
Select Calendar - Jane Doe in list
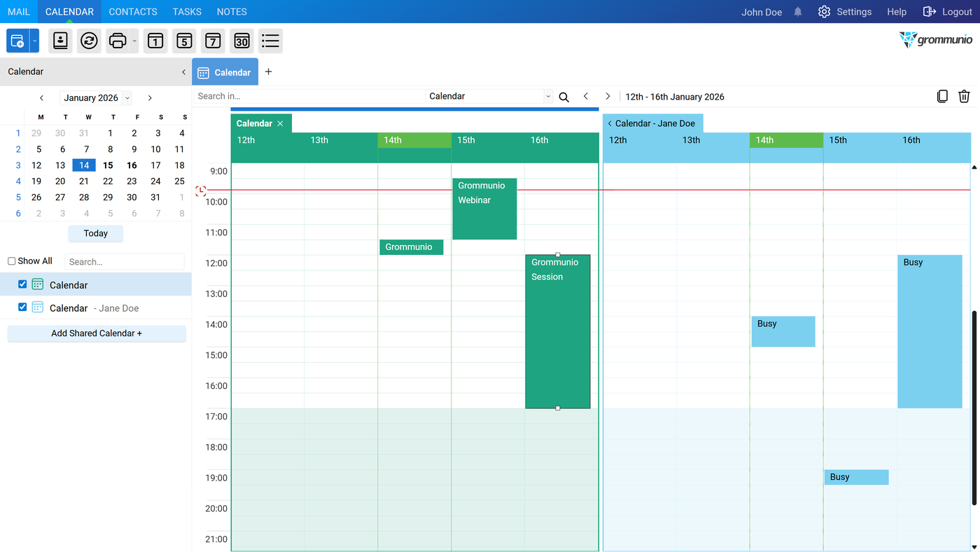(96, 308)
